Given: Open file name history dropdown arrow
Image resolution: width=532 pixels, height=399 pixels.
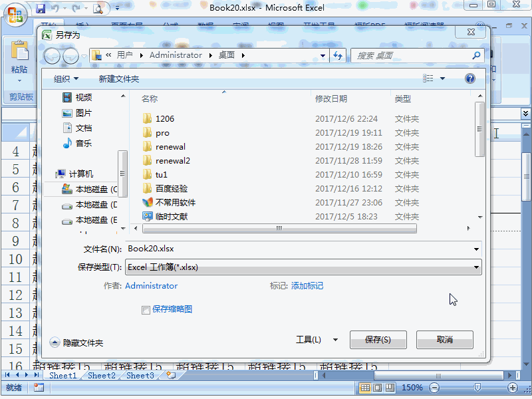Looking at the screenshot, I should 476,249.
